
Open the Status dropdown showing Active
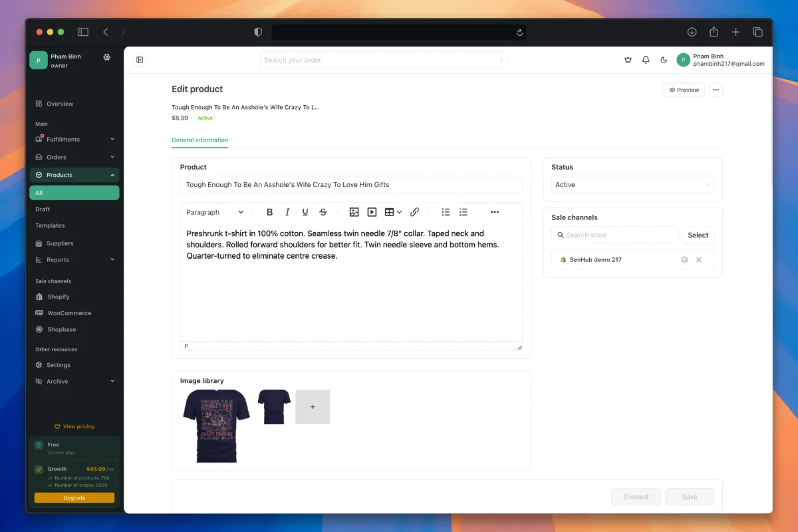[630, 184]
